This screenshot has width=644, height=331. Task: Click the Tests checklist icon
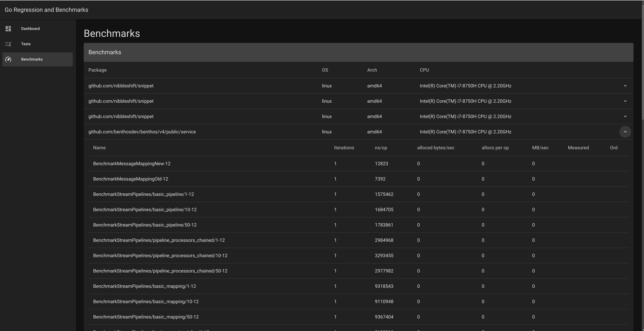(x=8, y=44)
